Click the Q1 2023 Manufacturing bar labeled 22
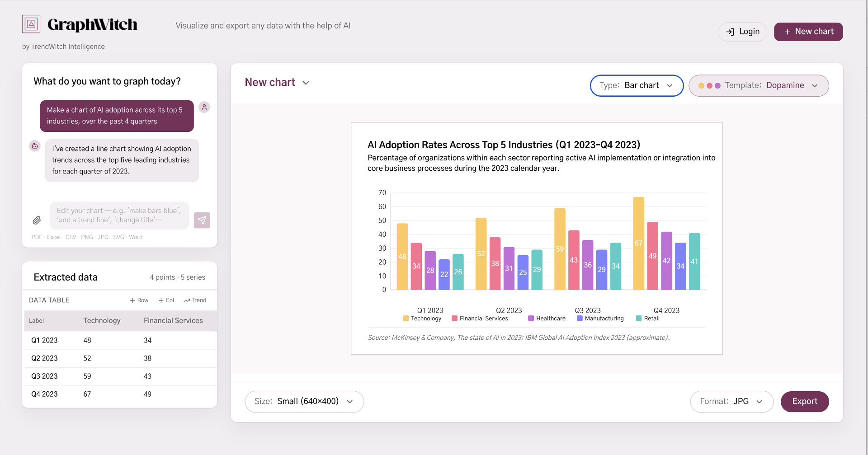Screen dimensions: 868x455 pos(444,274)
